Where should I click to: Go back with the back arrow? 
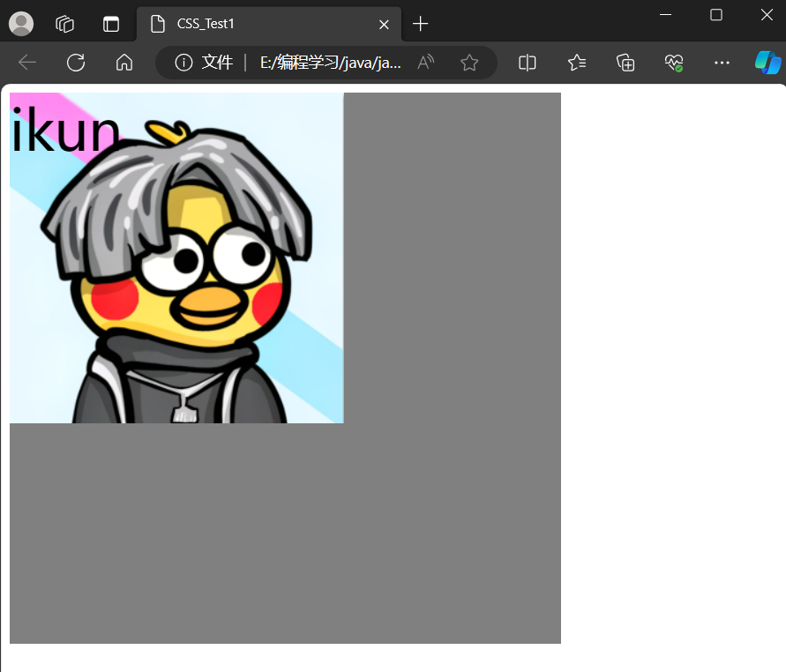coord(27,63)
